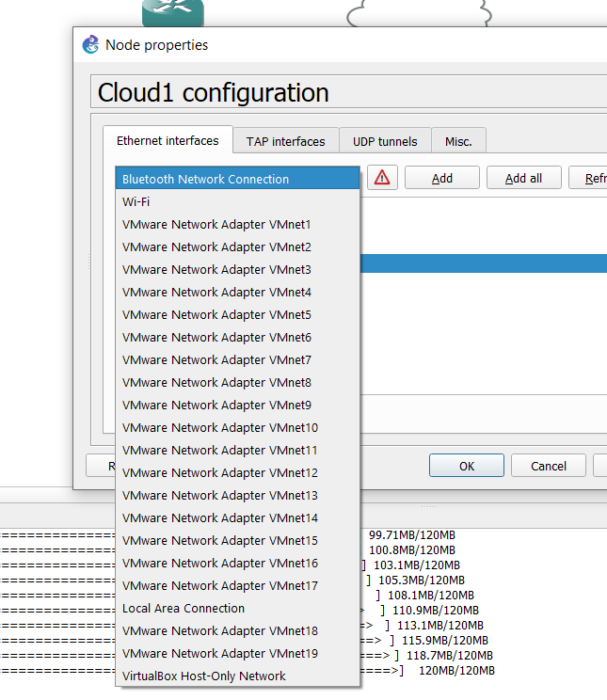
Task: Select VMware Network Adapter VMnet4
Action: [x=237, y=292]
